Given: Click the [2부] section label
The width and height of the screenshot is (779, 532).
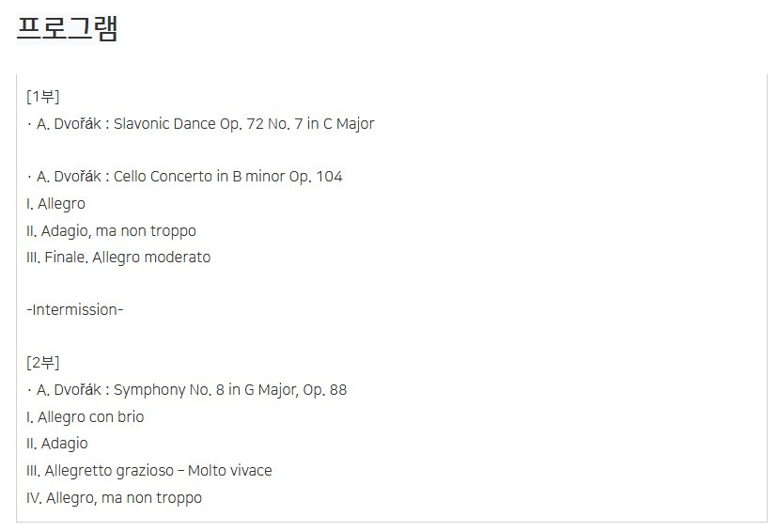Looking at the screenshot, I should tap(43, 363).
